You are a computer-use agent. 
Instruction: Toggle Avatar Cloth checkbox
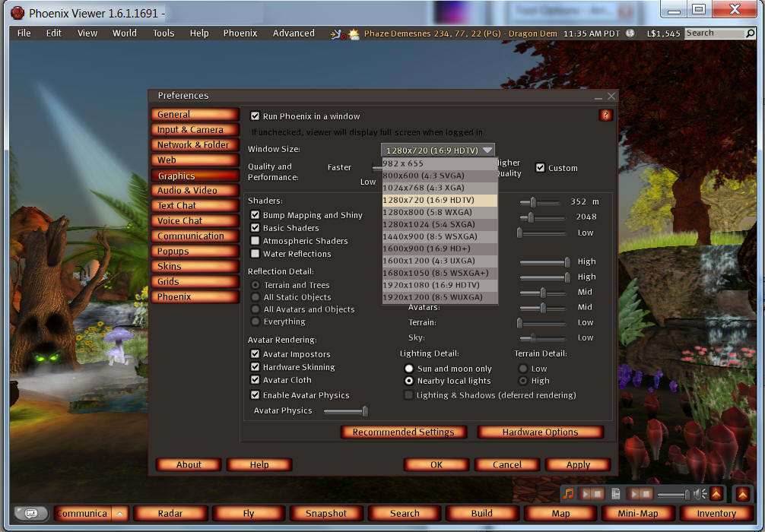[255, 379]
